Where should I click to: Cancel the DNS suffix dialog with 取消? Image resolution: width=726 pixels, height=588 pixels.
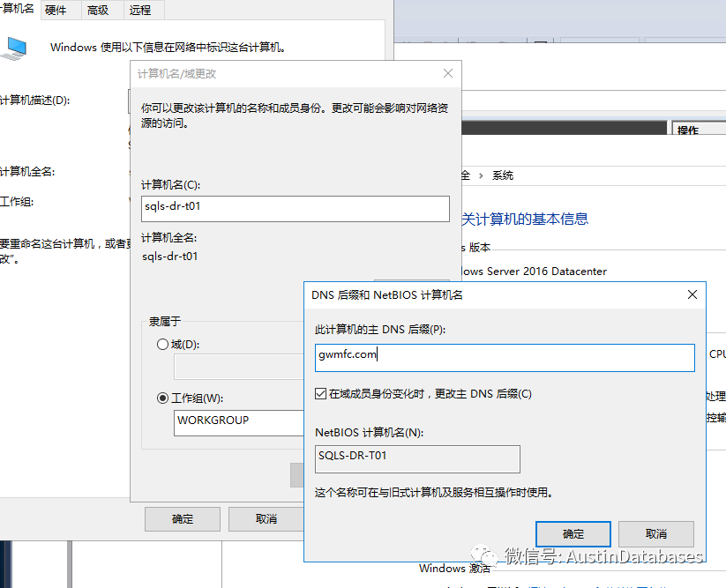655,534
